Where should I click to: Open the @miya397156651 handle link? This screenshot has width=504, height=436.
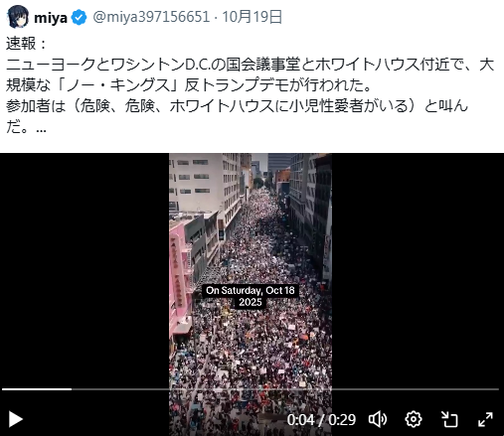point(151,17)
